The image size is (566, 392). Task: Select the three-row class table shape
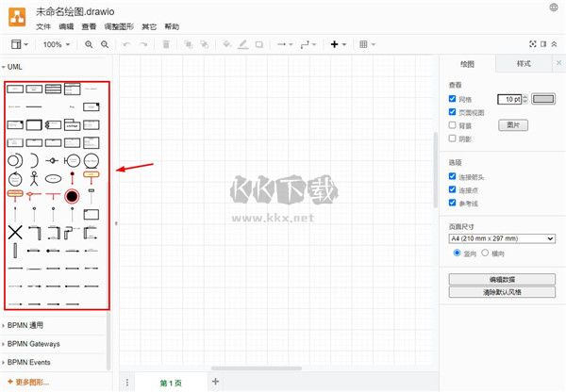[53, 89]
